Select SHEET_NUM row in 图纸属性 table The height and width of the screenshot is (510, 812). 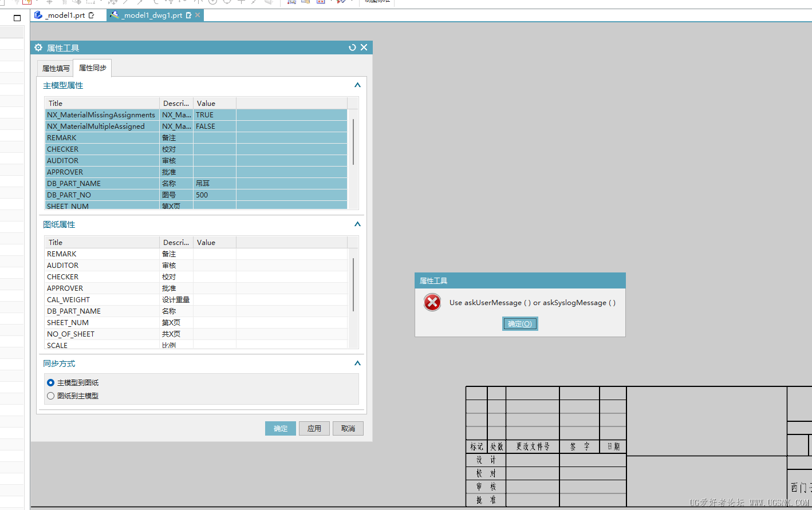196,322
